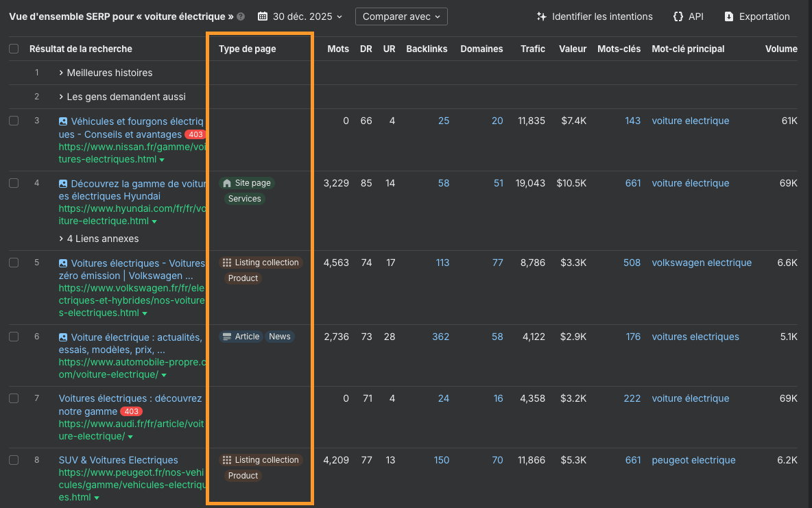
Task: Sort by the Backlinks column header
Action: [x=427, y=49]
